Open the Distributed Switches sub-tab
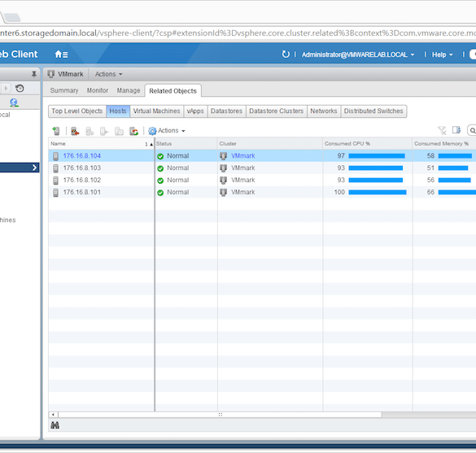 pyautogui.click(x=373, y=111)
